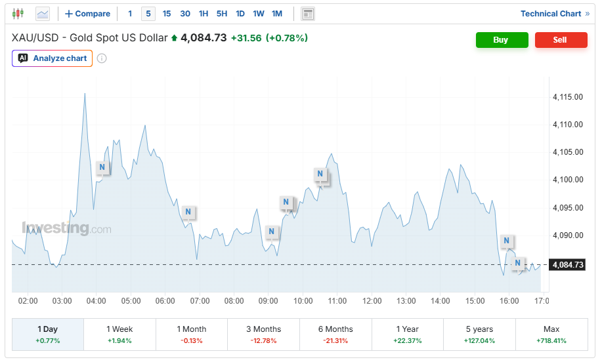The height and width of the screenshot is (364, 602).
Task: Select the 1 Day range tab
Action: pos(48,334)
